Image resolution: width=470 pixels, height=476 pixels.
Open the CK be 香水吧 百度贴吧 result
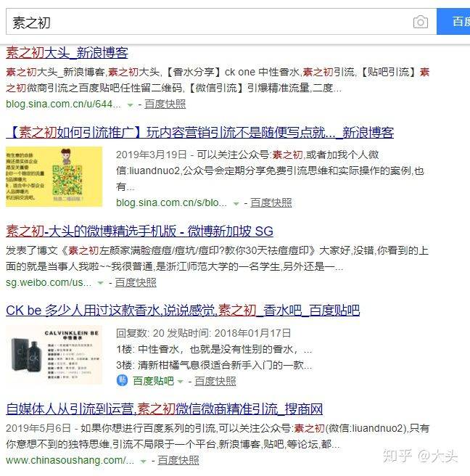183,311
